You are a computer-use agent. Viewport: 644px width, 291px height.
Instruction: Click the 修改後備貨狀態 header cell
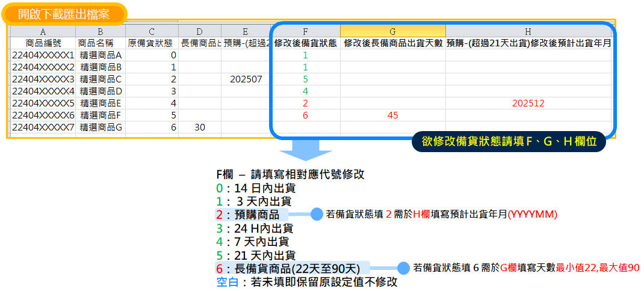click(305, 43)
